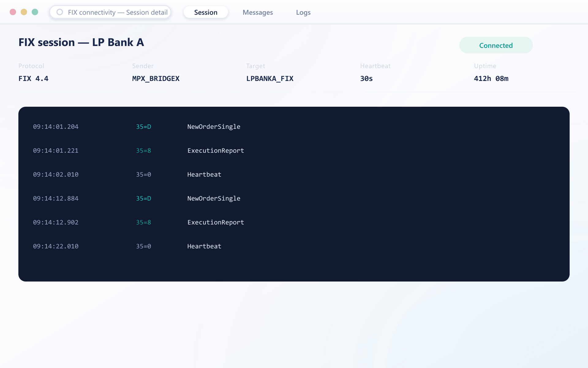
Task: Select the 09:14:01.221 ExecutionReport log row
Action: pyautogui.click(x=294, y=151)
